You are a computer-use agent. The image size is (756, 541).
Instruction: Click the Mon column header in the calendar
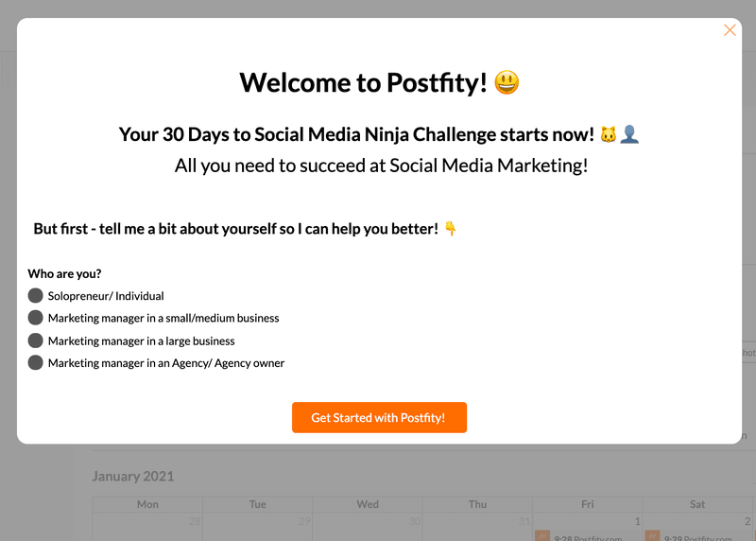147,504
